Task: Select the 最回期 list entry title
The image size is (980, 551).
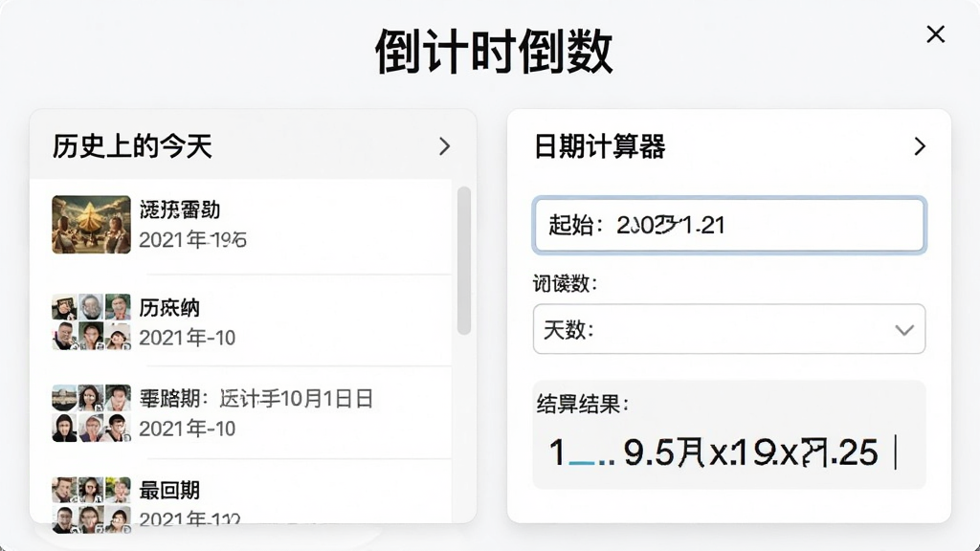Action: 169,491
